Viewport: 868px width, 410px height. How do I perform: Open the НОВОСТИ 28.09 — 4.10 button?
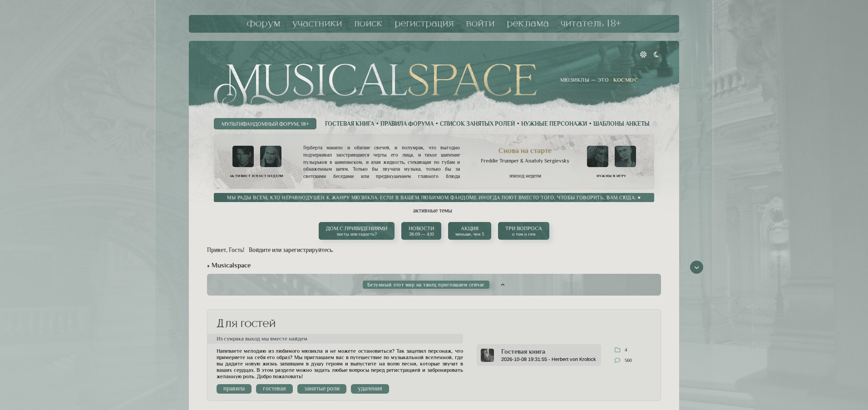(x=421, y=231)
